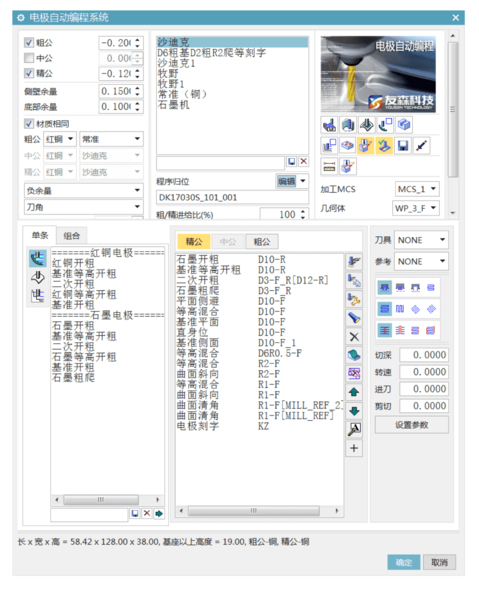479x600 pixels.
Task: Click the translucent blue cube icon in the toolbar
Action: click(x=404, y=124)
